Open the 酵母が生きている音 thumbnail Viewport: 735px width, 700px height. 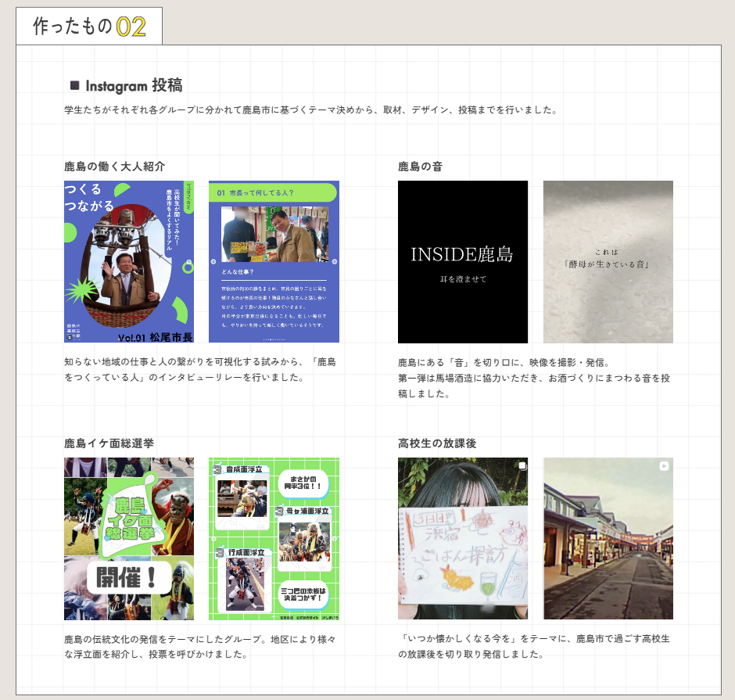[608, 262]
